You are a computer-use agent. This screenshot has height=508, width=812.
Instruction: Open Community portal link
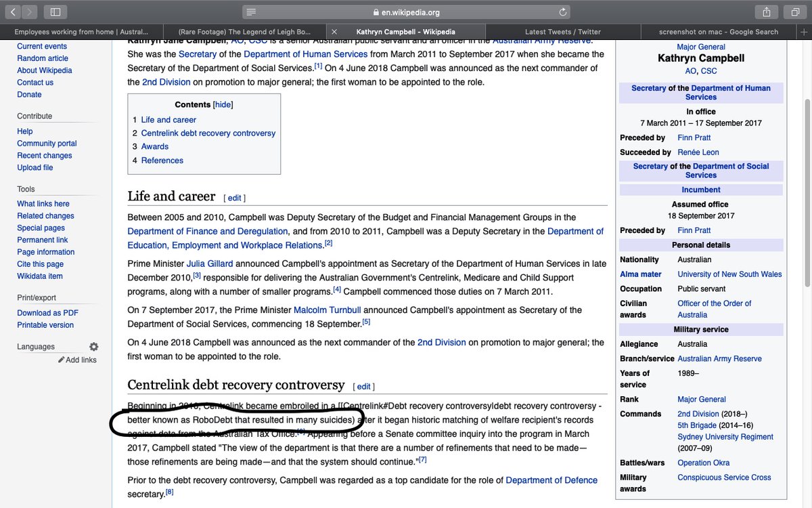click(47, 144)
